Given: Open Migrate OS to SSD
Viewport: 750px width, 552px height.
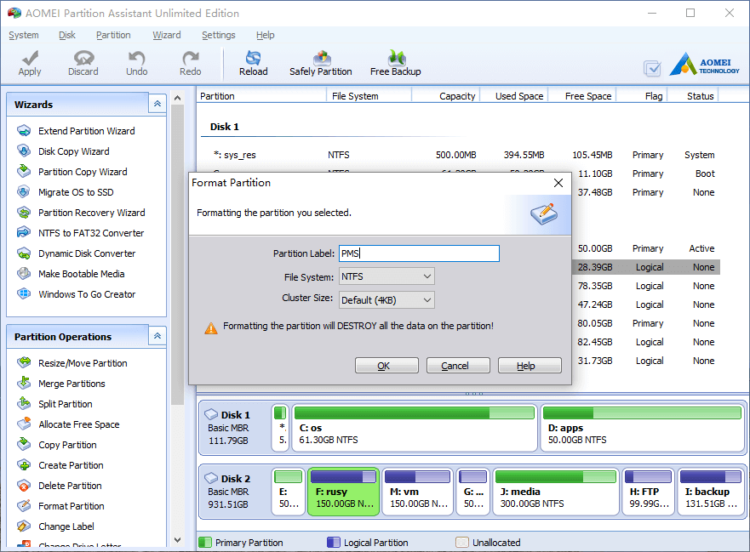Looking at the screenshot, I should tap(76, 192).
